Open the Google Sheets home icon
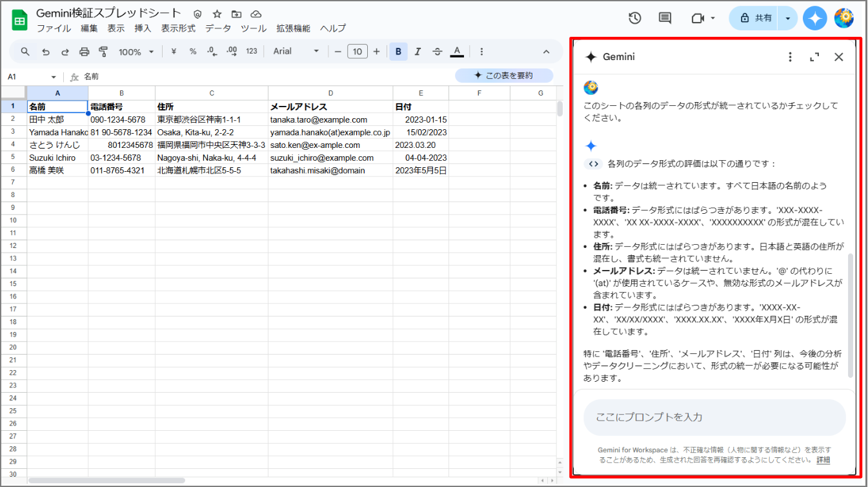This screenshot has height=487, width=868. point(20,20)
